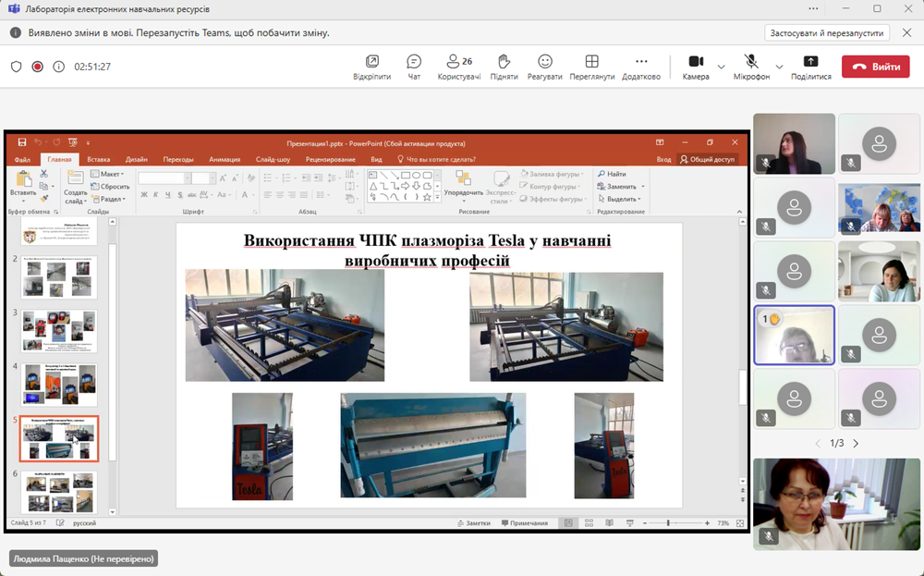Viewport: 924px width, 576px height.
Task: Click the info icon beside the timer
Action: click(x=59, y=67)
